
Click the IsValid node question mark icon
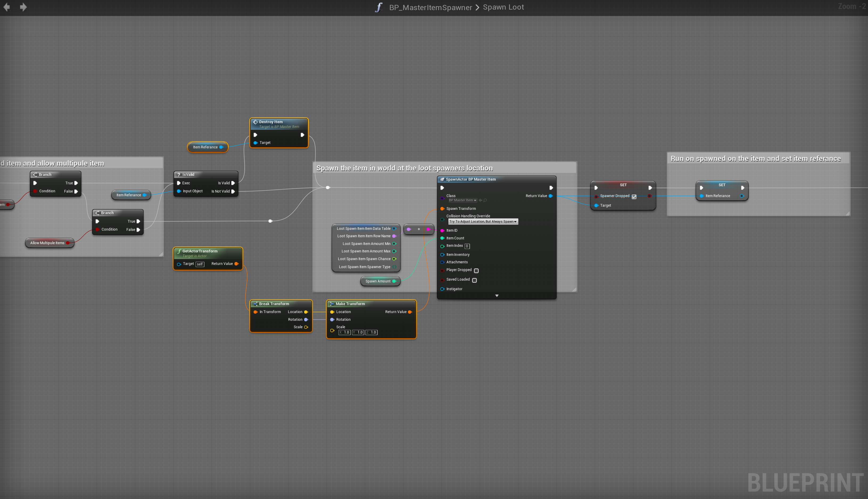pyautogui.click(x=179, y=174)
